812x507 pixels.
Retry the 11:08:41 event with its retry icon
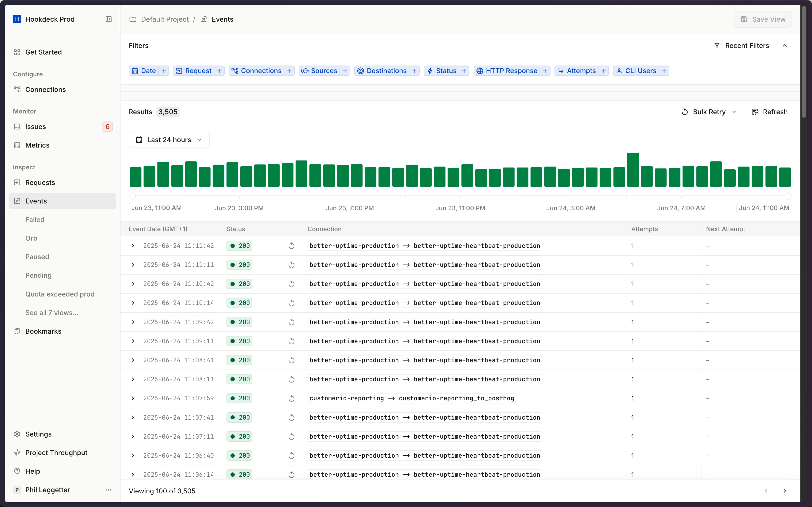tap(291, 360)
